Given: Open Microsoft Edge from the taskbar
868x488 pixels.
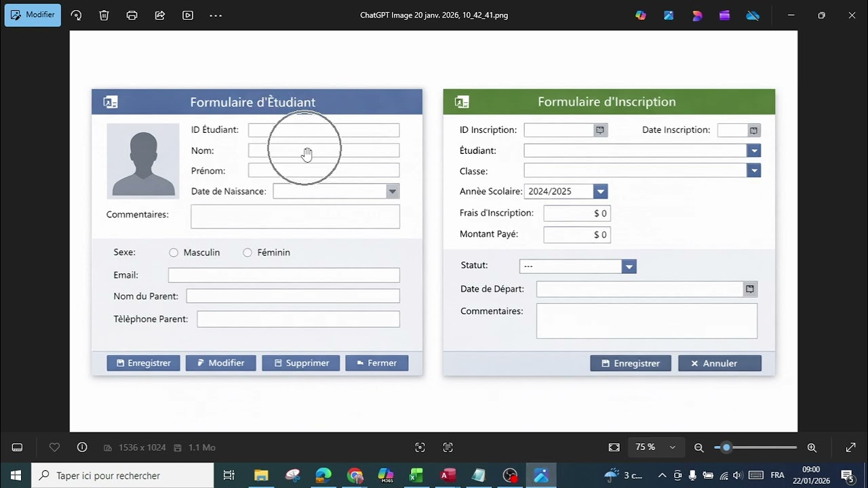Looking at the screenshot, I should coord(323,476).
